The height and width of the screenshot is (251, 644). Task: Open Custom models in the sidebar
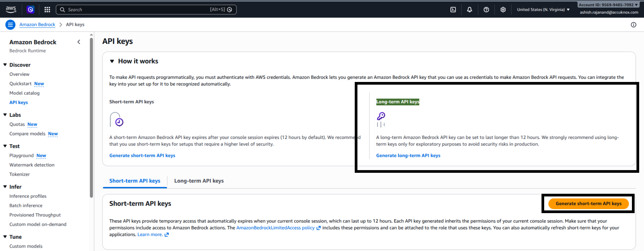(x=26, y=246)
